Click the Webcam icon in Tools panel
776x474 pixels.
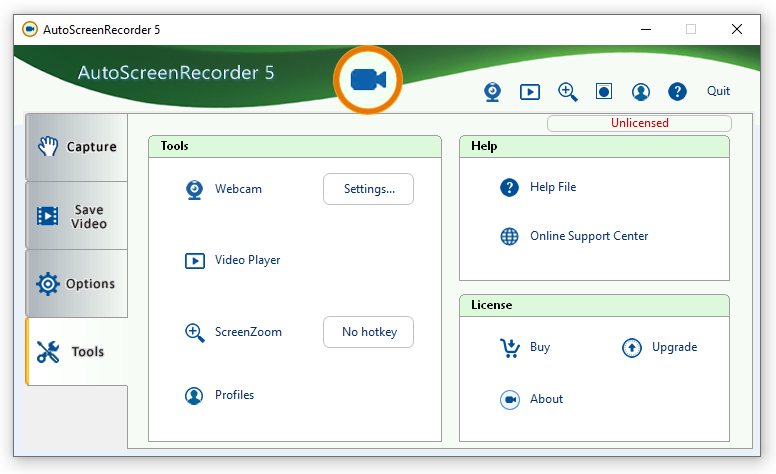click(194, 190)
